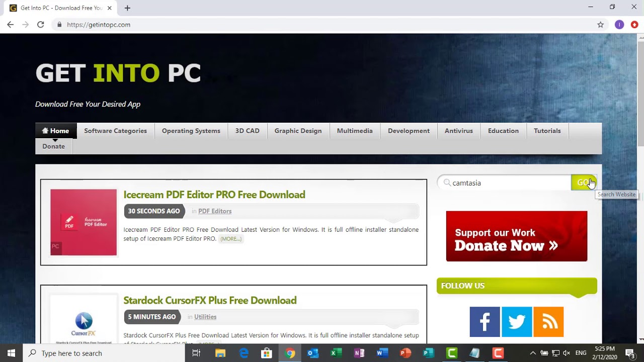Open the Icecream PDF Editor thumbnail
This screenshot has height=362, width=644.
(x=84, y=222)
